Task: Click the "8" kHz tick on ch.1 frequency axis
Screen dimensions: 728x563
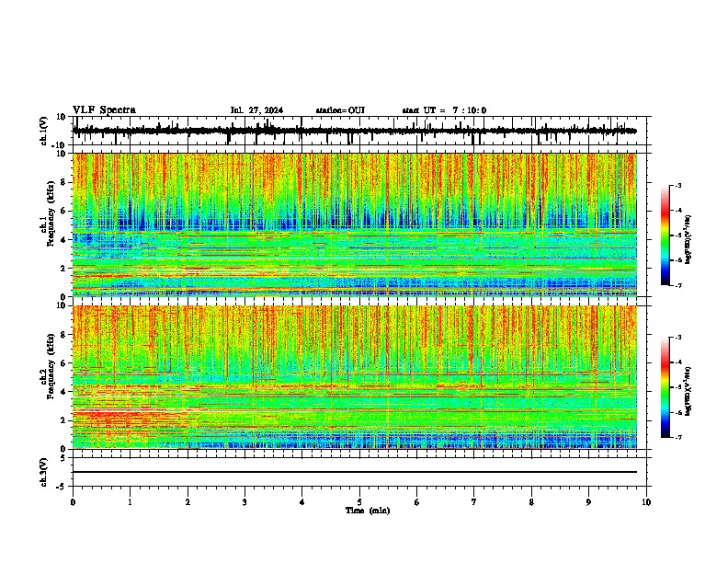Action: [x=64, y=182]
